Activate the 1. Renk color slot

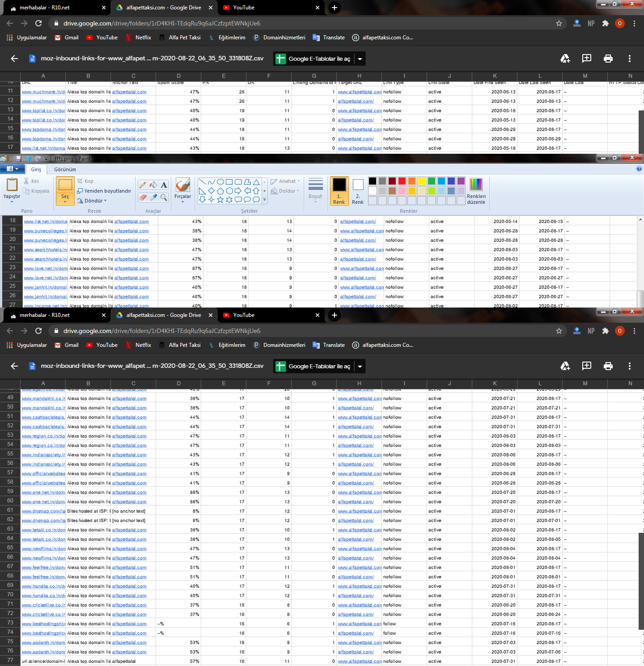click(339, 191)
